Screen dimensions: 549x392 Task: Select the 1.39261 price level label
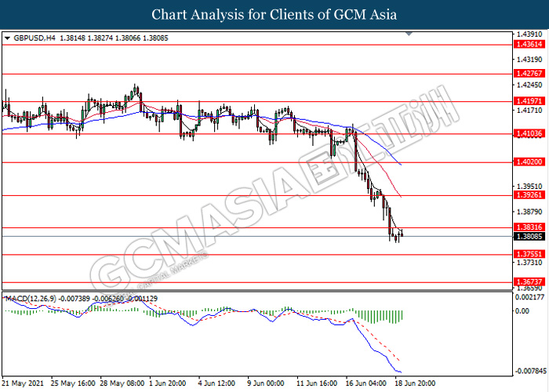point(529,195)
